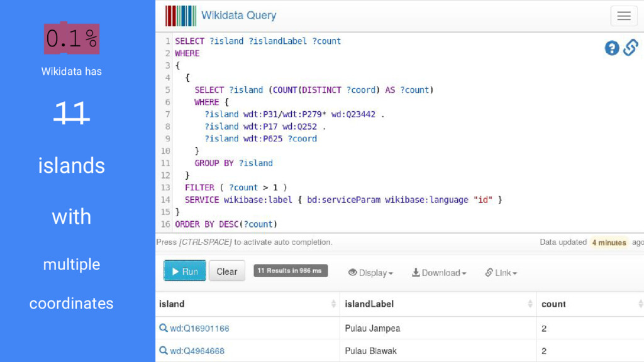Click the Wikidata Query barcode logo
The height and width of the screenshot is (362, 644).
pyautogui.click(x=180, y=16)
